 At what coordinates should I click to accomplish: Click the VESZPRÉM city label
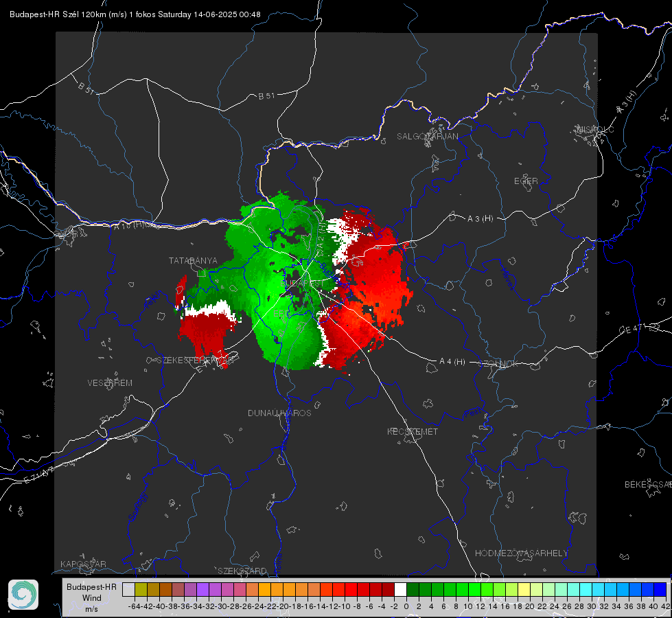coord(110,383)
